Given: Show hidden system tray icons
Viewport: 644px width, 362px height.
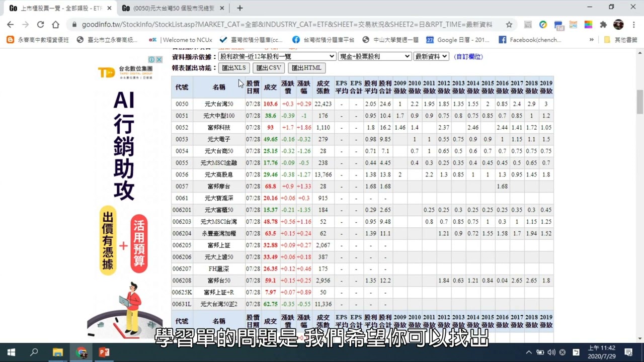Looking at the screenshot, I should pos(529,352).
